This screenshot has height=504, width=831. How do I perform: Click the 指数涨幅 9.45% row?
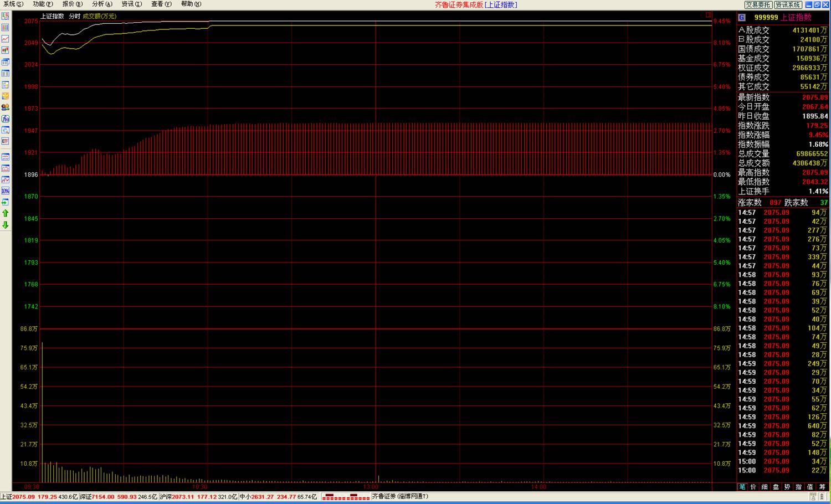pyautogui.click(x=783, y=135)
